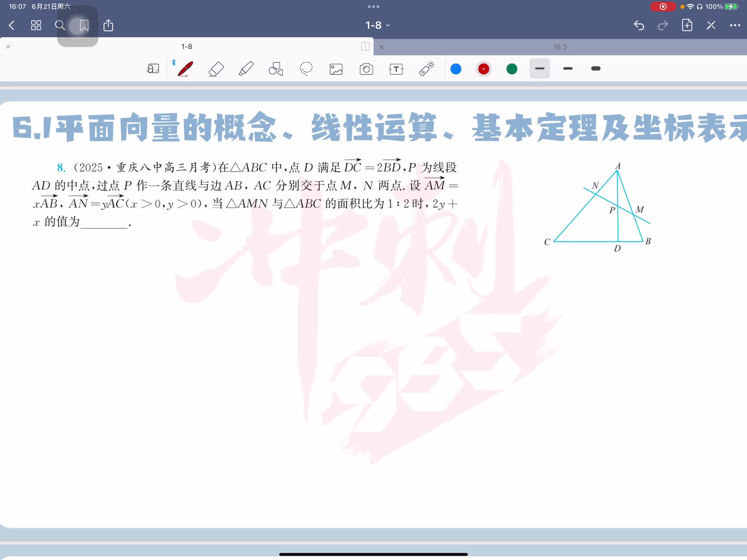Switch to the 15 3 tab
The height and width of the screenshot is (560, 747).
[560, 47]
